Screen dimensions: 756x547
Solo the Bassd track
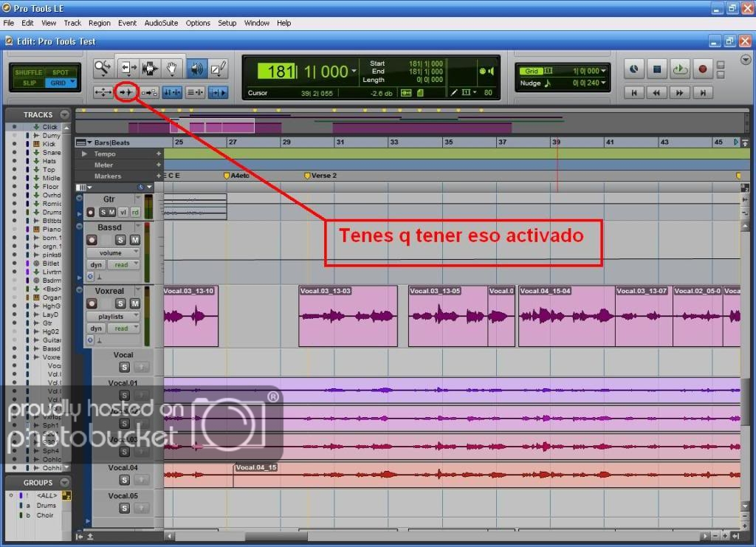120,239
